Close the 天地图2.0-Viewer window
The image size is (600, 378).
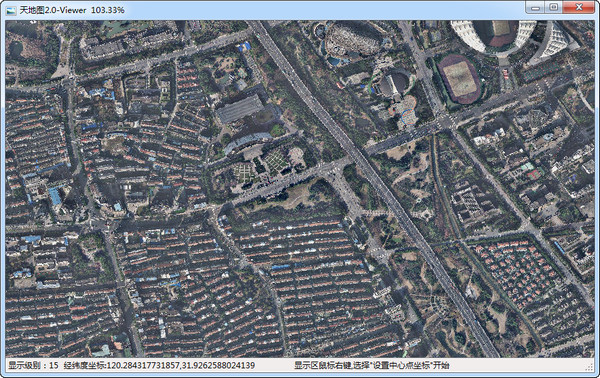coord(579,7)
